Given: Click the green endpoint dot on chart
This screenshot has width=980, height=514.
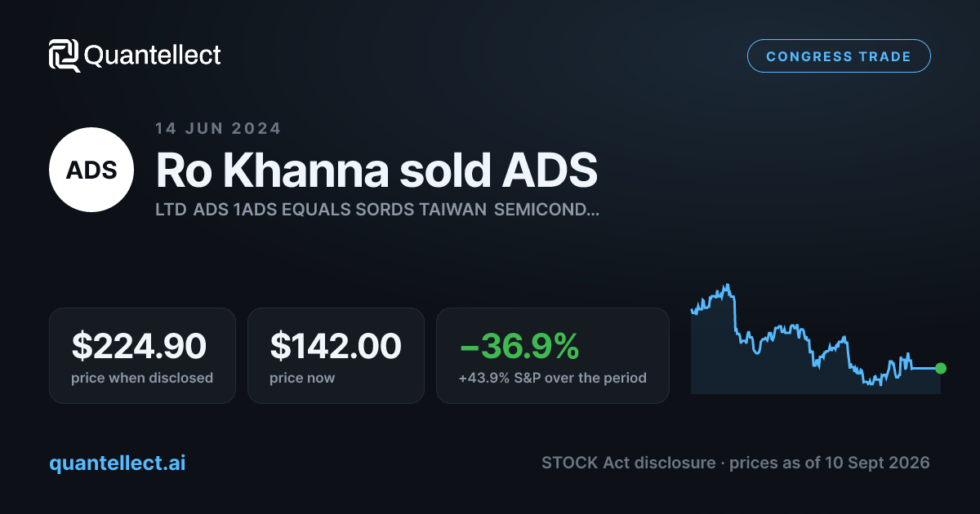Looking at the screenshot, I should [941, 368].
